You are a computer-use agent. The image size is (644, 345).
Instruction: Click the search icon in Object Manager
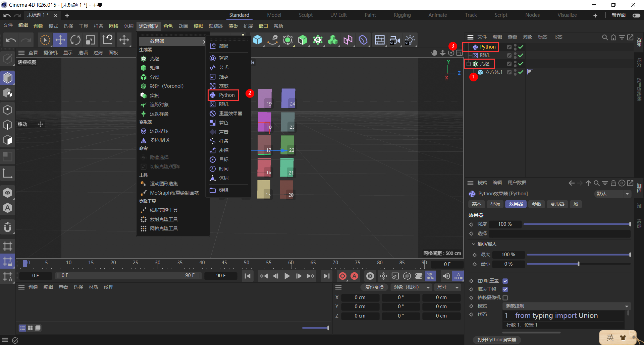pos(605,37)
